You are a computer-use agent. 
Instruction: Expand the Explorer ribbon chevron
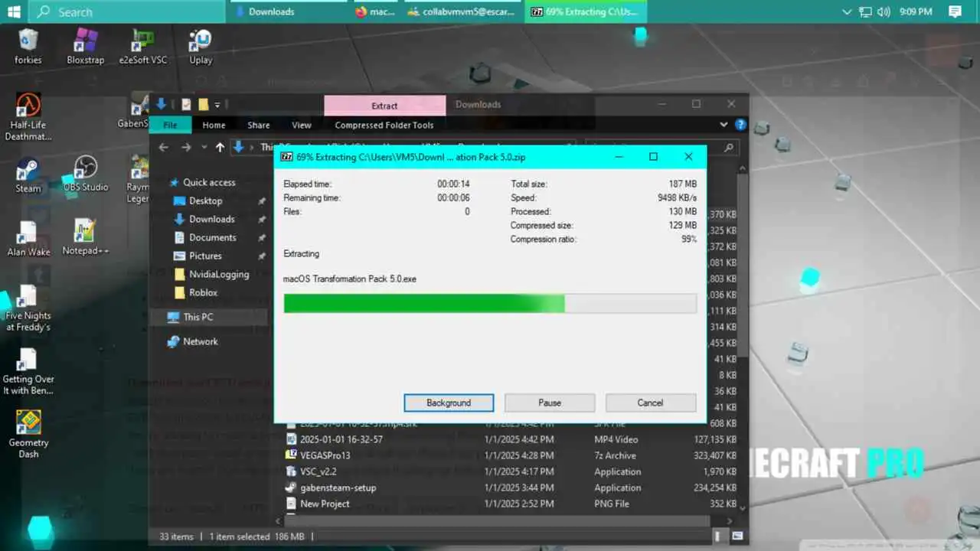(724, 125)
